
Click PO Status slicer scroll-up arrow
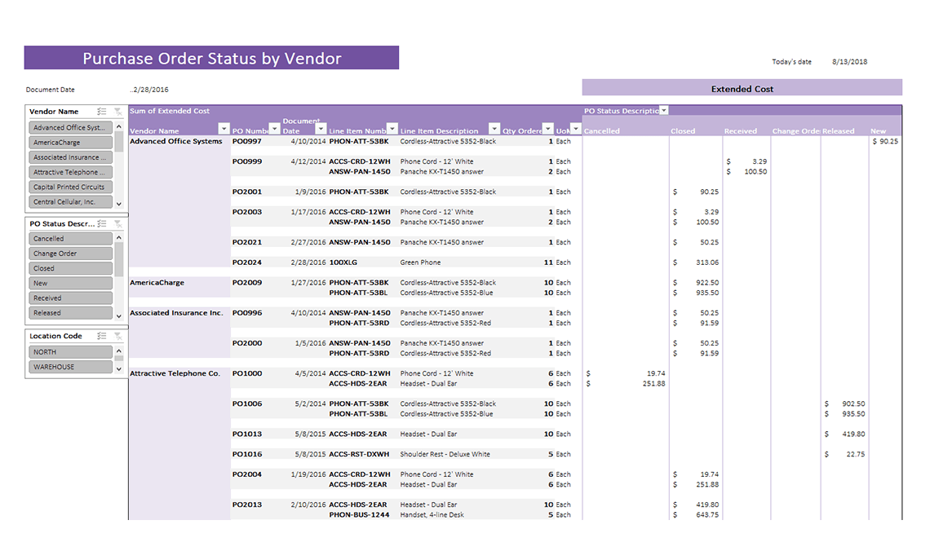click(119, 238)
